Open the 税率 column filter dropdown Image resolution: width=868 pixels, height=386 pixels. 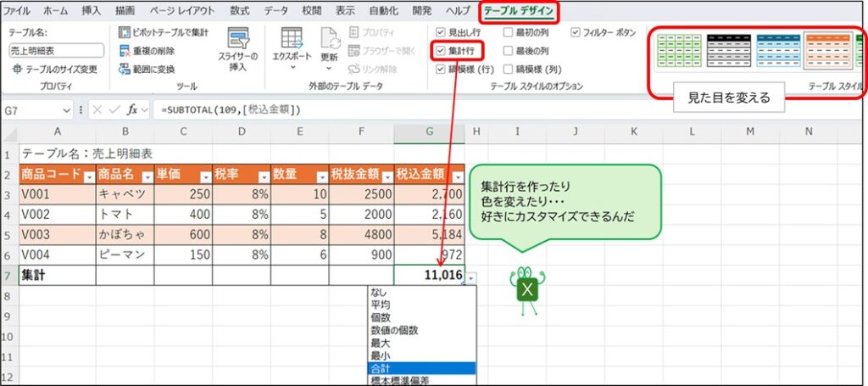tap(264, 177)
